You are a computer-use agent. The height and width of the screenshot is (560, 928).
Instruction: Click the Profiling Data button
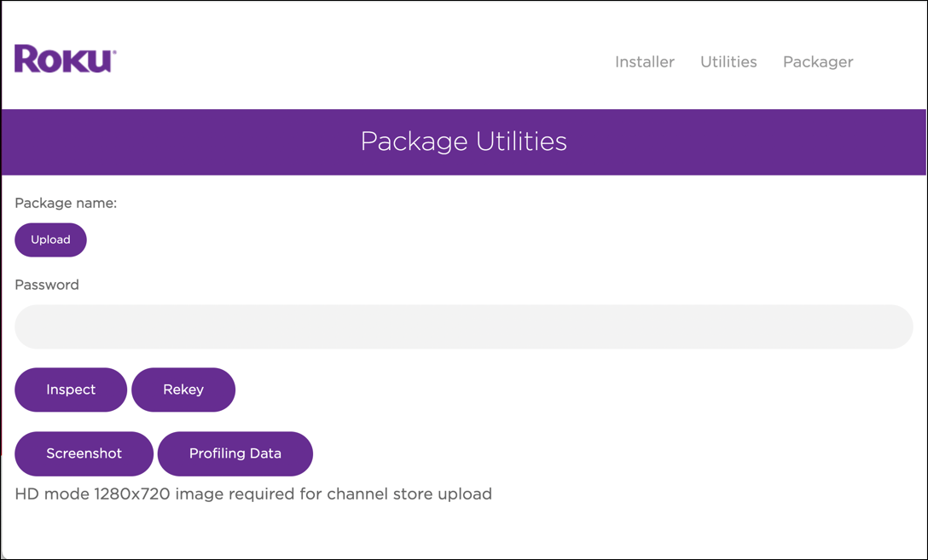tap(235, 453)
